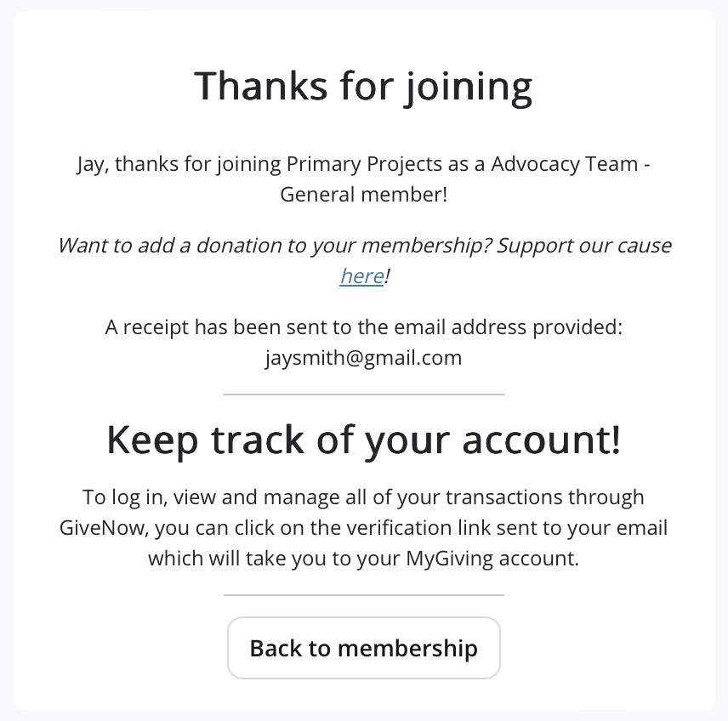Click the 'General member!' line
Image resolution: width=728 pixels, height=721 pixels.
[x=363, y=194]
